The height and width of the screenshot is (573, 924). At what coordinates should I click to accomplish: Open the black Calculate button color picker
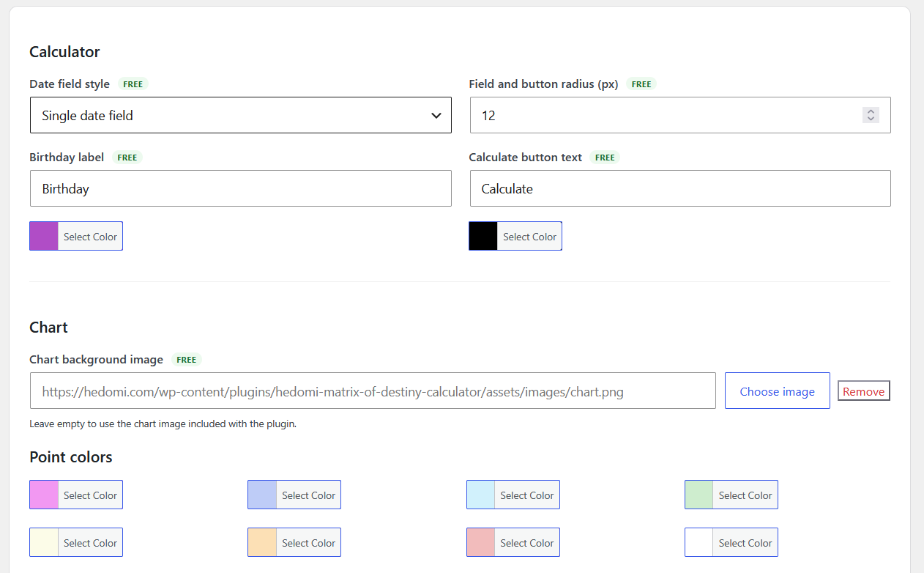click(515, 236)
